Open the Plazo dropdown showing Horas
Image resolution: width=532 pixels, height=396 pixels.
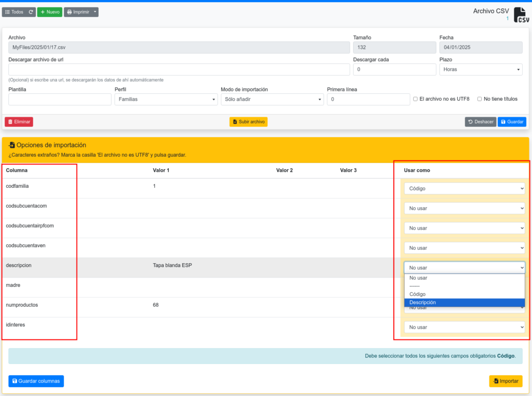[x=481, y=69]
